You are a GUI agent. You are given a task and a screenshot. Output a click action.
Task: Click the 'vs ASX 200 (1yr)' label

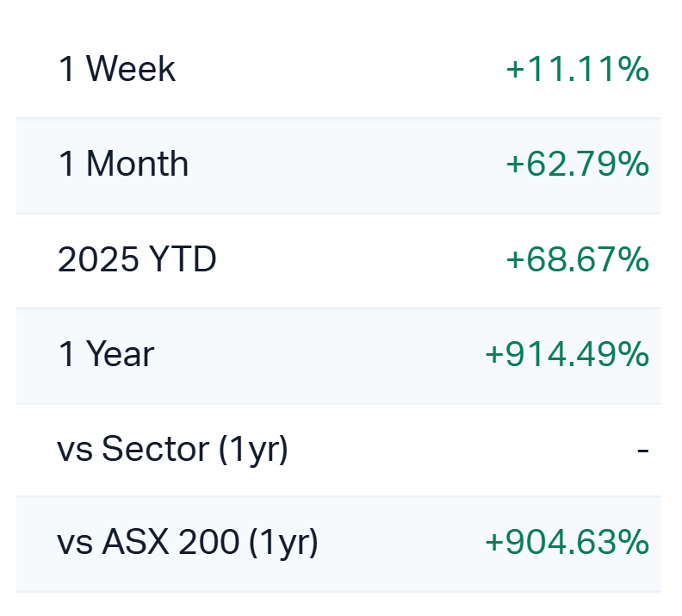[x=188, y=543]
